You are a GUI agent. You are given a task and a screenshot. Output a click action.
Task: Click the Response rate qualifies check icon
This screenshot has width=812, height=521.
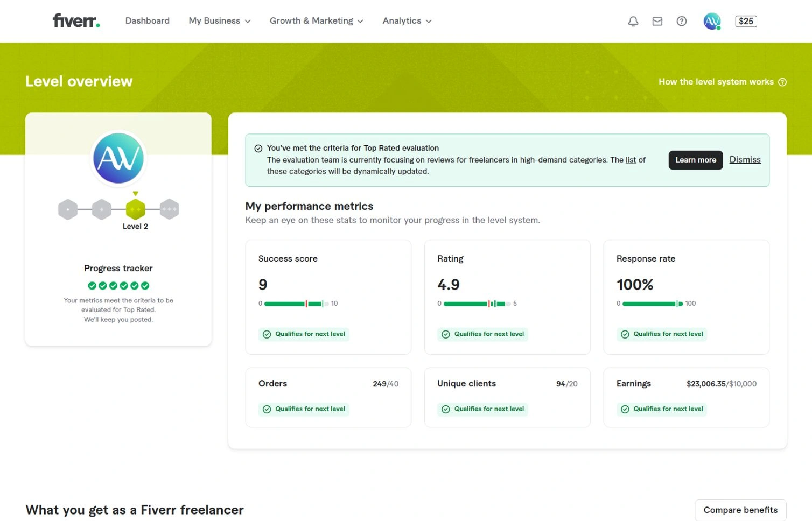point(625,334)
